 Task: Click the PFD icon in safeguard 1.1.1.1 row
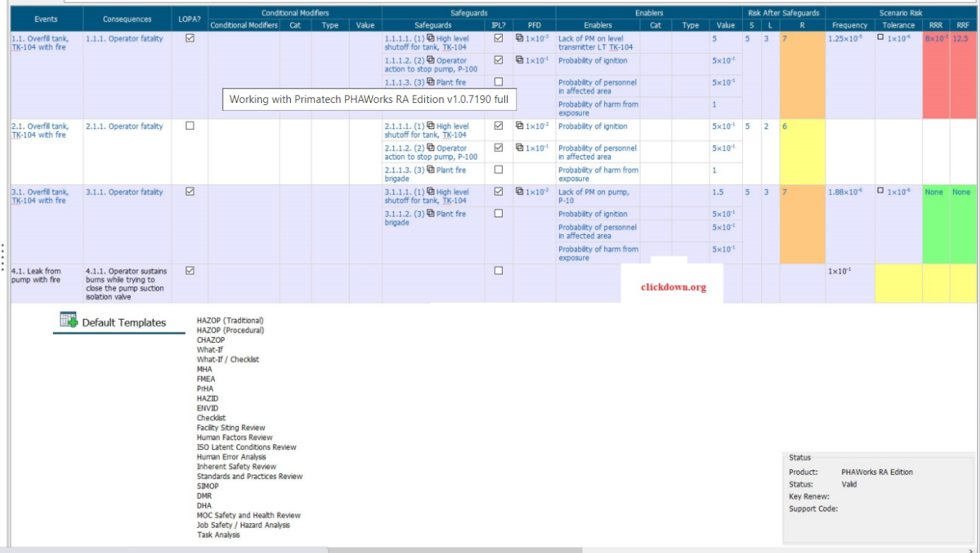(x=519, y=38)
